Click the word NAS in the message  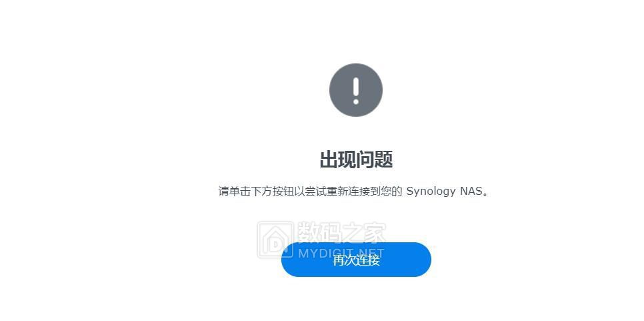pos(471,191)
